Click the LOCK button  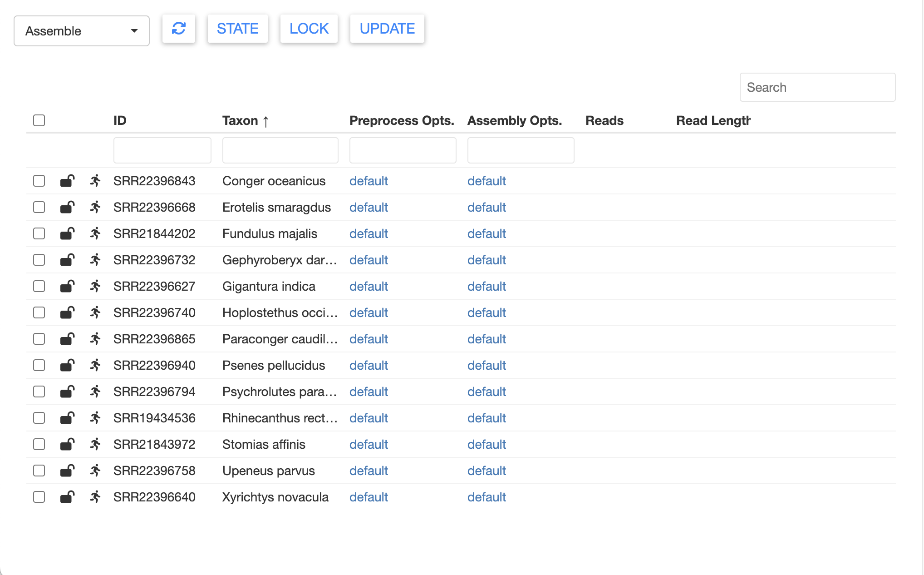tap(309, 29)
